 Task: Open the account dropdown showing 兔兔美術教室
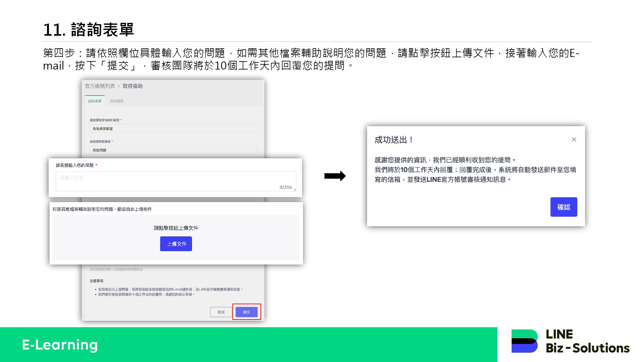(173, 128)
